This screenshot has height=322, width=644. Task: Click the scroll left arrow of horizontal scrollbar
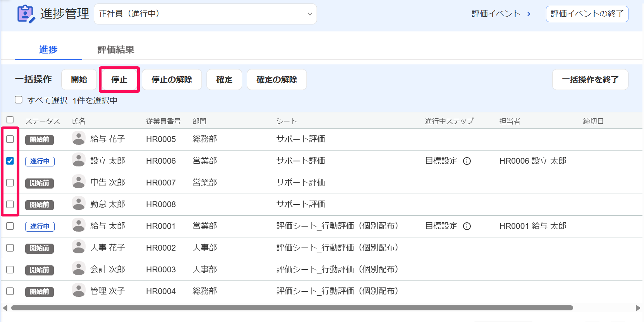5,308
